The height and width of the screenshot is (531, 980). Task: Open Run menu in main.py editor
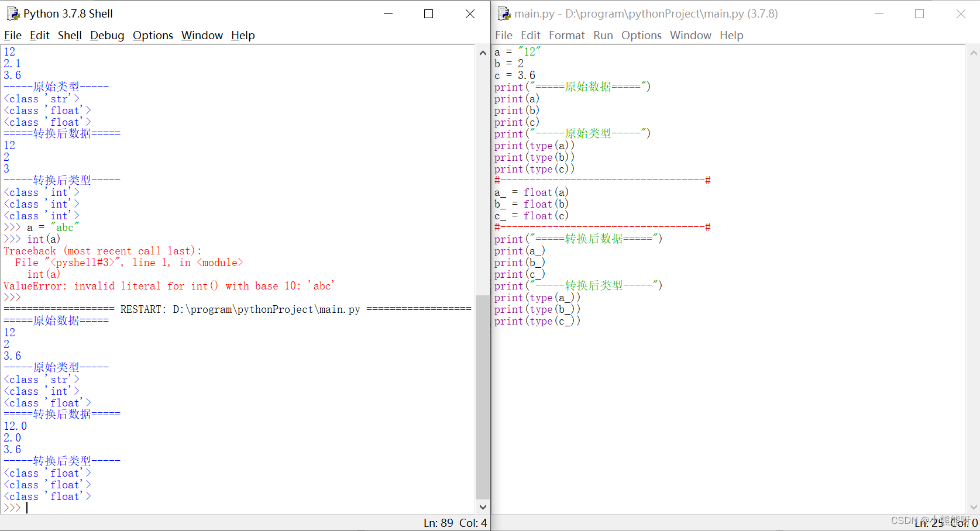click(x=603, y=36)
